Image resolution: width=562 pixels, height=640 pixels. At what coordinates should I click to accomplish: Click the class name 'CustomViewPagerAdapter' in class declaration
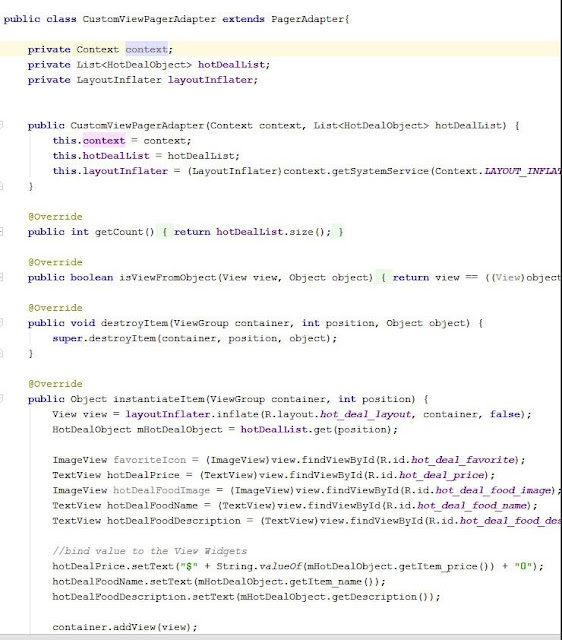pyautogui.click(x=149, y=19)
